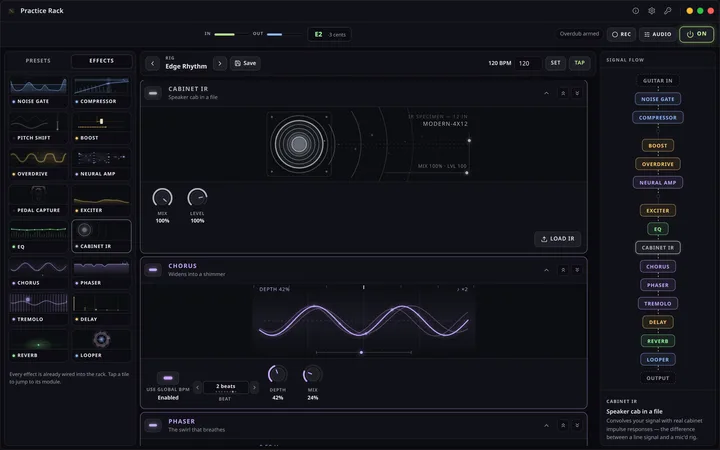
Task: Toggle the Chorus module bypass switch
Action: pyautogui.click(x=153, y=270)
